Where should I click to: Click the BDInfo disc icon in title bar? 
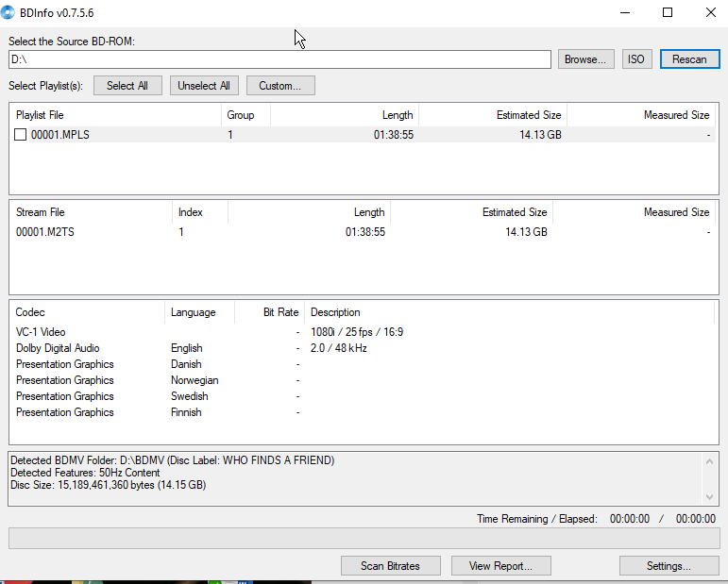pyautogui.click(x=8, y=12)
